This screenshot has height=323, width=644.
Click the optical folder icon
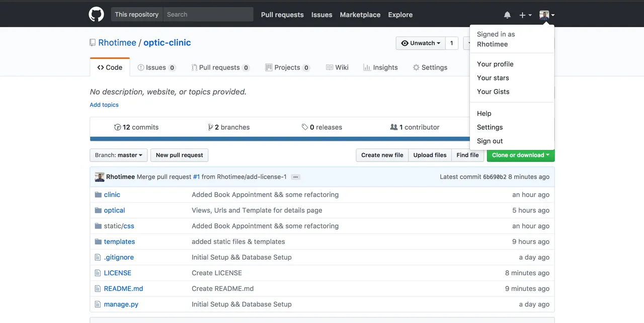click(99, 210)
